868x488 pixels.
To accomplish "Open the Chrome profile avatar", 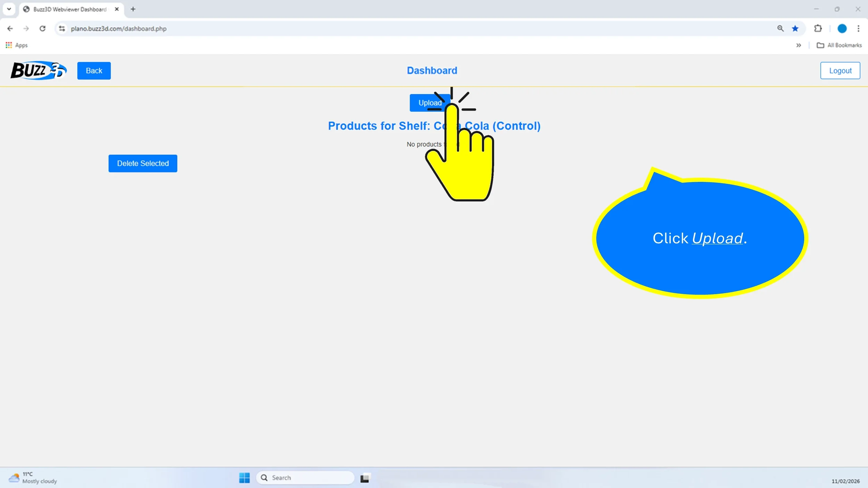I will coord(842,28).
